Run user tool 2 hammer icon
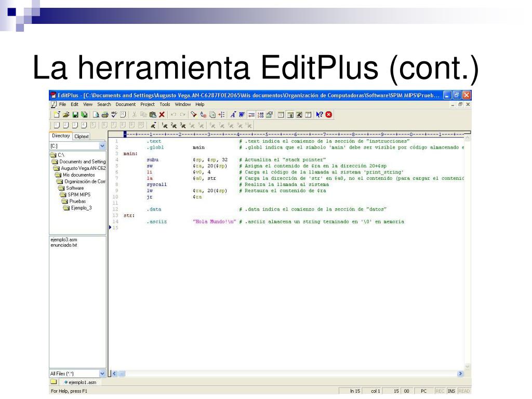This screenshot has width=532, height=399. [x=174, y=126]
